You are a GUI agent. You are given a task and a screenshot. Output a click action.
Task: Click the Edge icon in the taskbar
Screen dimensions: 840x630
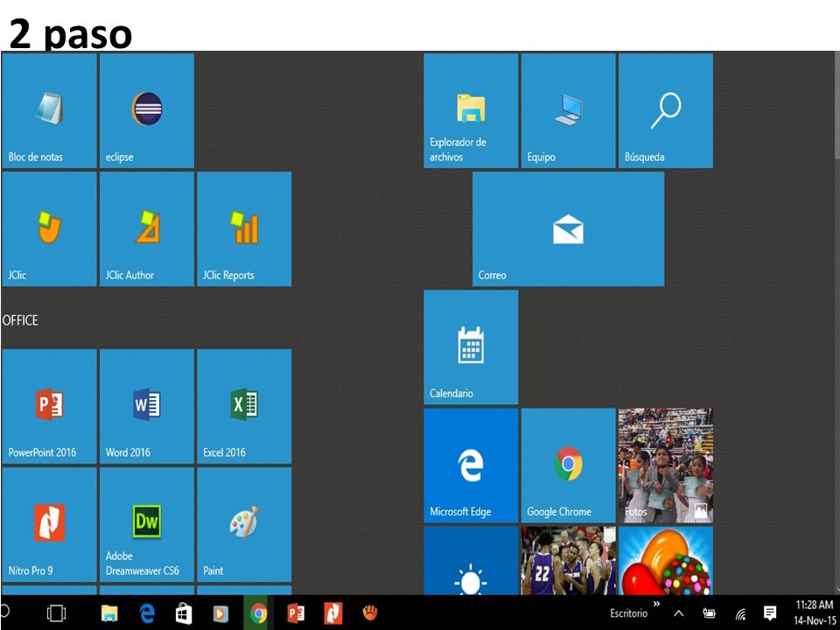point(147,613)
